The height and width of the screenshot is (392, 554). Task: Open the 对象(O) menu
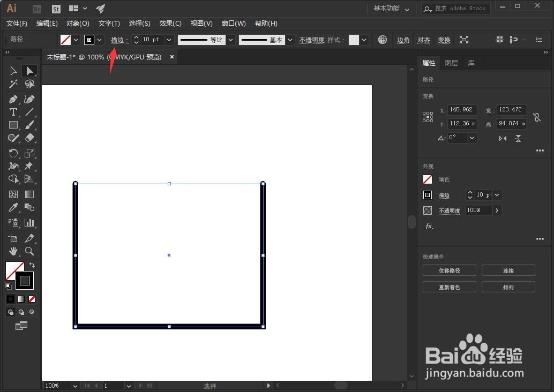(x=78, y=24)
